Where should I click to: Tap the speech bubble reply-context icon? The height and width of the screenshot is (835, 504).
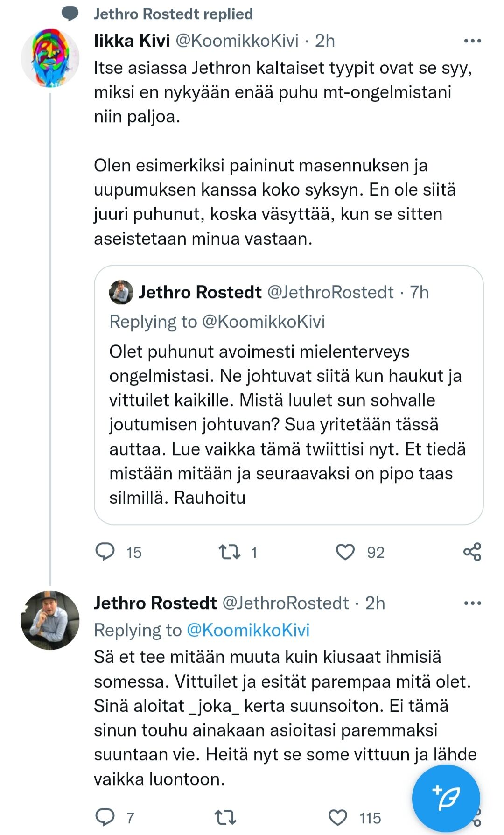70,14
